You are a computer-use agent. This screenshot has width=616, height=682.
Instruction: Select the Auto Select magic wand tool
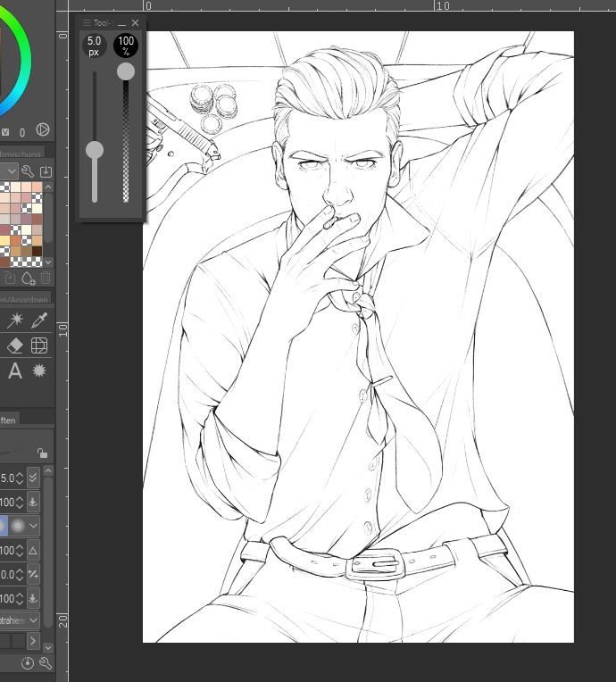coord(14,320)
